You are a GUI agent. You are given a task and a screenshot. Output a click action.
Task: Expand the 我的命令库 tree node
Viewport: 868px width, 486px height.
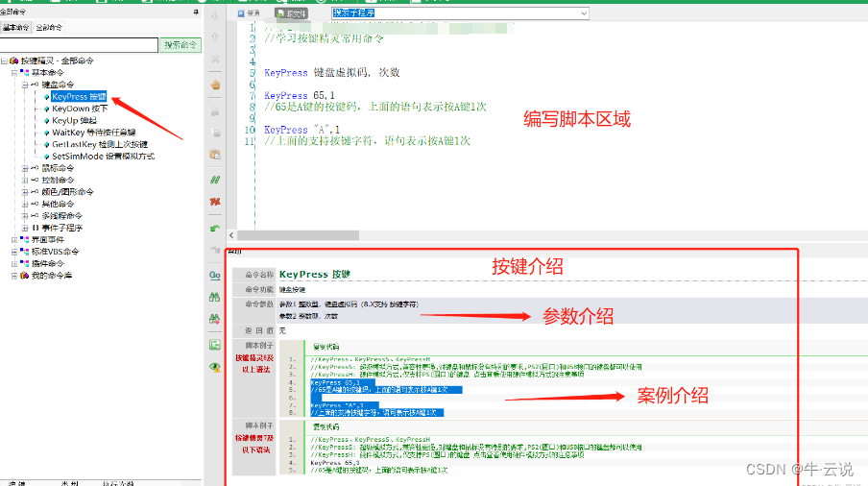[x=14, y=275]
